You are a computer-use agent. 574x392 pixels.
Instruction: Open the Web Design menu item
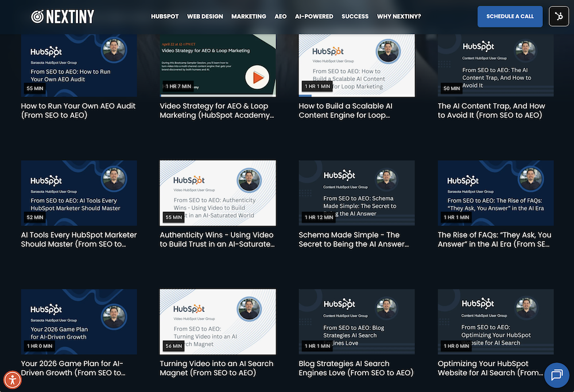click(x=205, y=17)
